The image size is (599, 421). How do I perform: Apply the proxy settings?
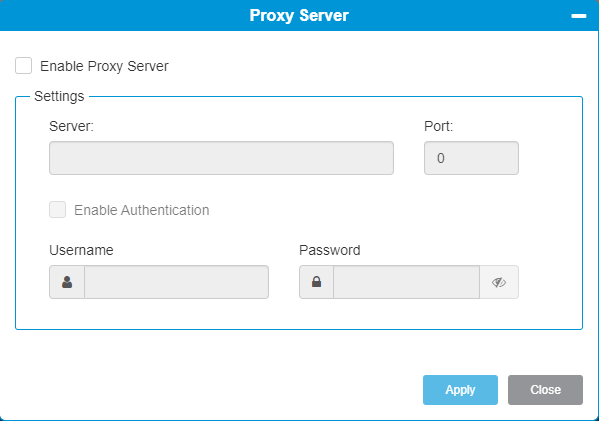(460, 390)
